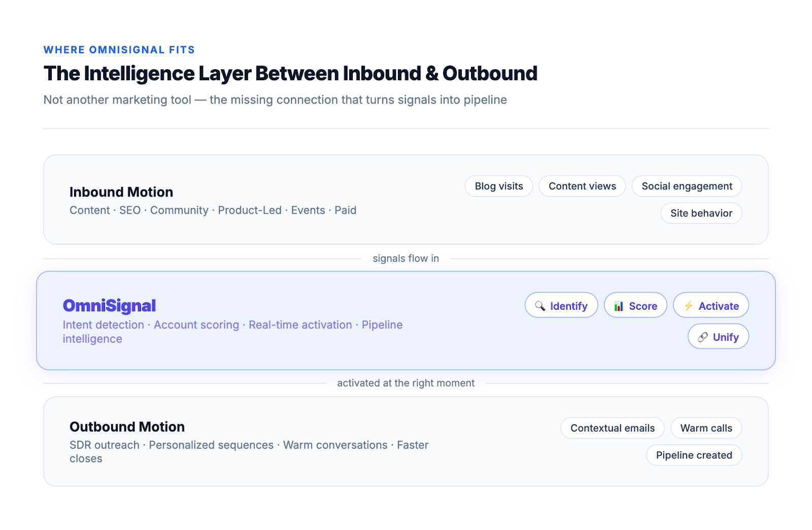The width and height of the screenshot is (812, 530).
Task: Click the lightning bolt icon on Activate
Action: (689, 306)
